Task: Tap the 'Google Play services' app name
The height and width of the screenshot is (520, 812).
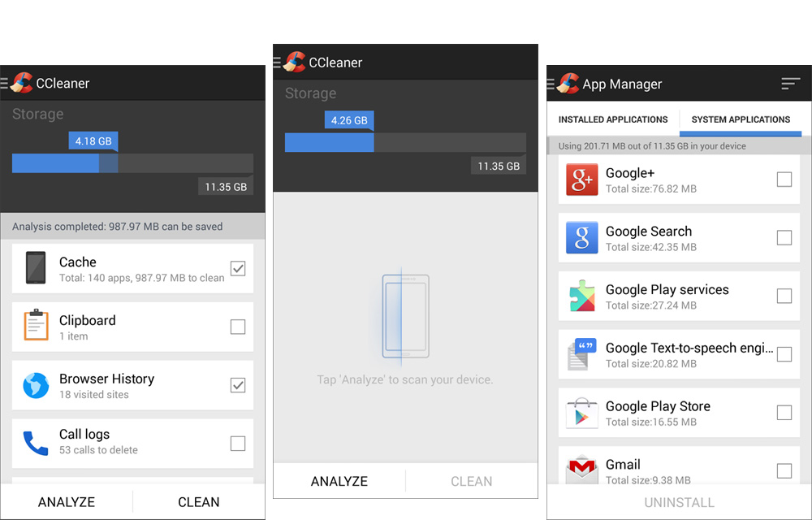Action: (667, 290)
